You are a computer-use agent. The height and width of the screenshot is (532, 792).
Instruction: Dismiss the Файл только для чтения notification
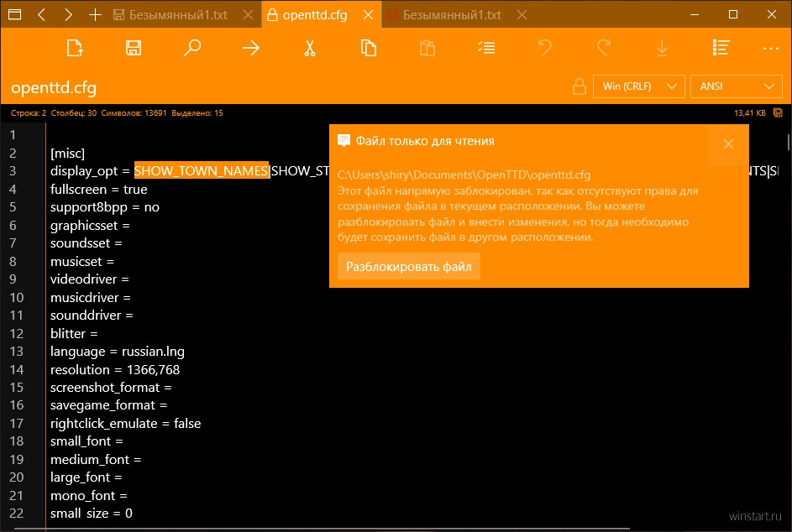[728, 144]
